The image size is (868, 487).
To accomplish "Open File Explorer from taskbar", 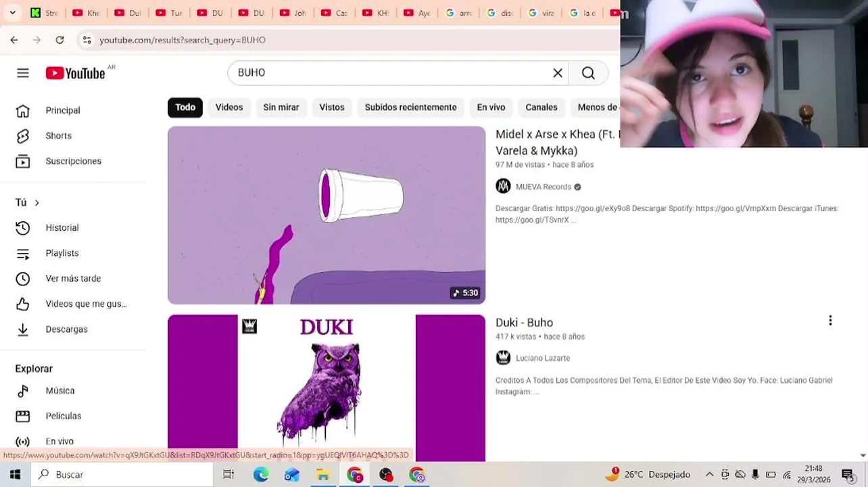I will (x=323, y=475).
